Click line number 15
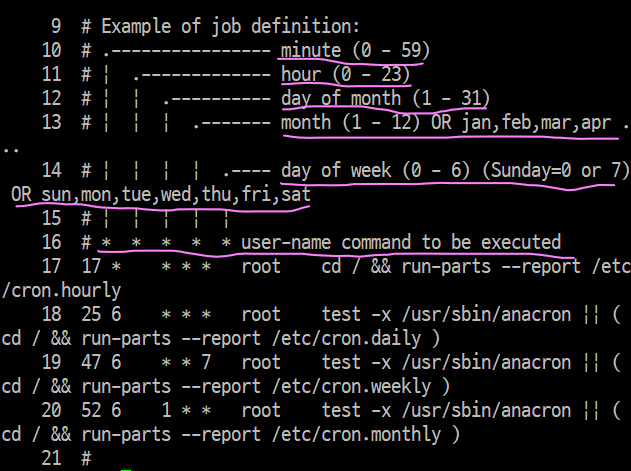This screenshot has width=631, height=471. (x=52, y=219)
